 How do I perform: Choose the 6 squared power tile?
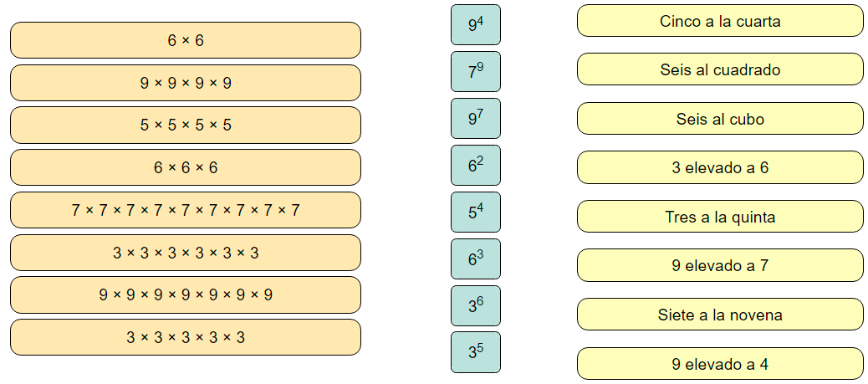tap(475, 166)
